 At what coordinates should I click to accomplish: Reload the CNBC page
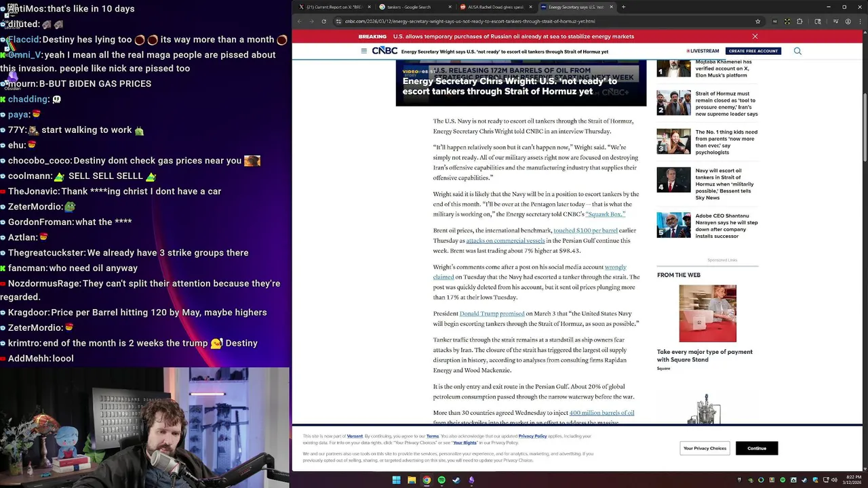point(324,21)
